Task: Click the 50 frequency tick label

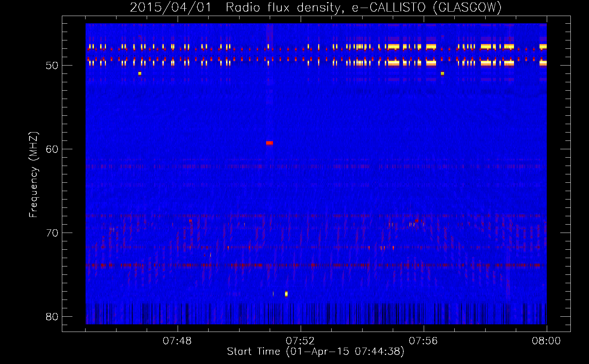Action: (52, 66)
